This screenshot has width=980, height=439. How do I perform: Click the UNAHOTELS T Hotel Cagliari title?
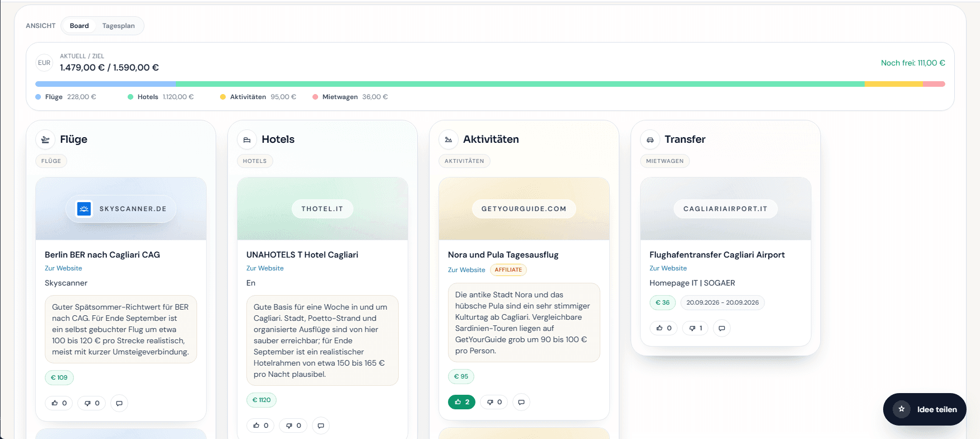click(x=302, y=255)
